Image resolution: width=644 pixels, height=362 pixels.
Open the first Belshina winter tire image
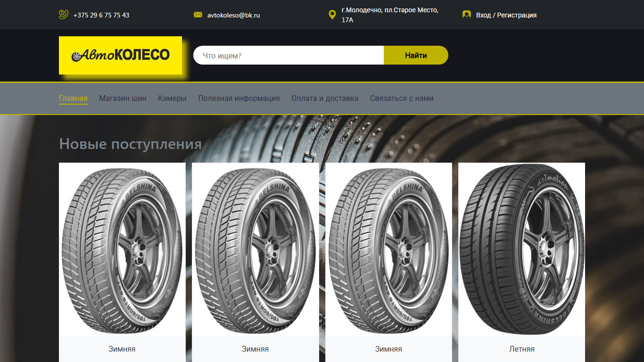[x=122, y=249]
